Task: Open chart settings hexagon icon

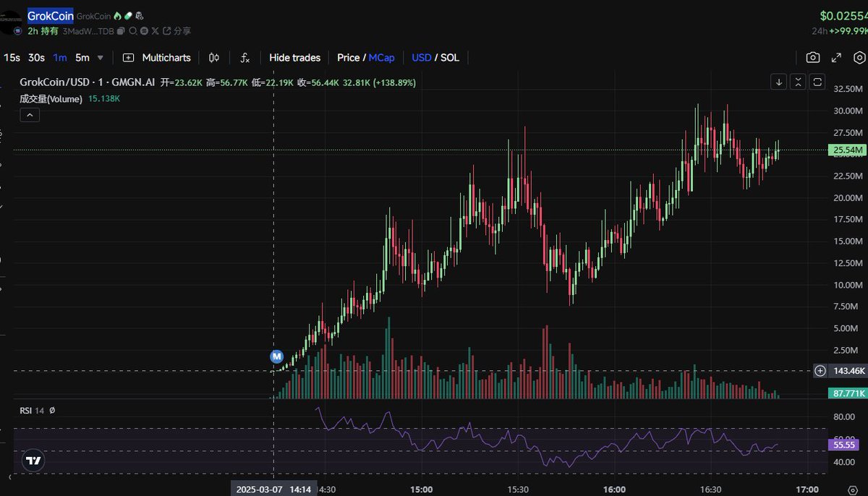Action: 859,58
